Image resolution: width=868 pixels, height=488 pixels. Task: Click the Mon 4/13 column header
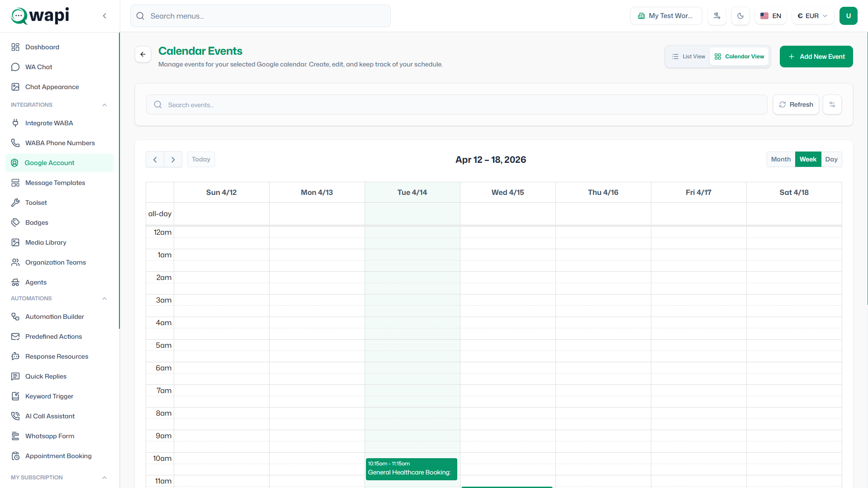coord(317,192)
